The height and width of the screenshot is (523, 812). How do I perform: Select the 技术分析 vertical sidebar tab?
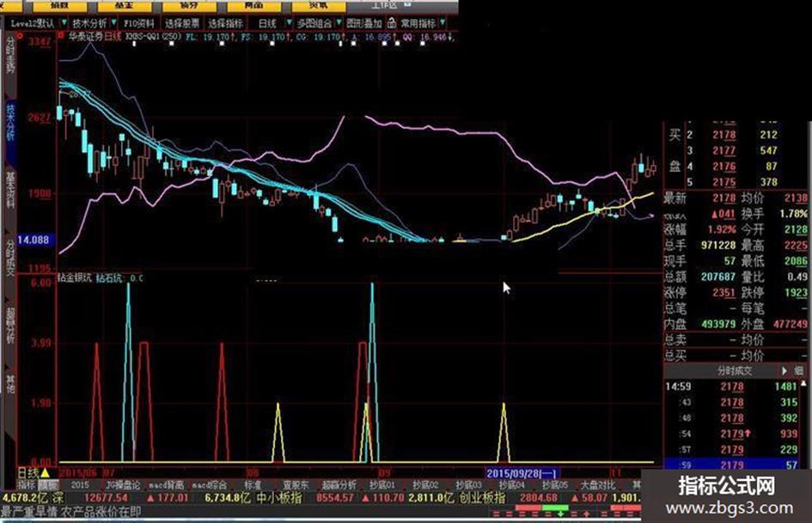click(10, 122)
